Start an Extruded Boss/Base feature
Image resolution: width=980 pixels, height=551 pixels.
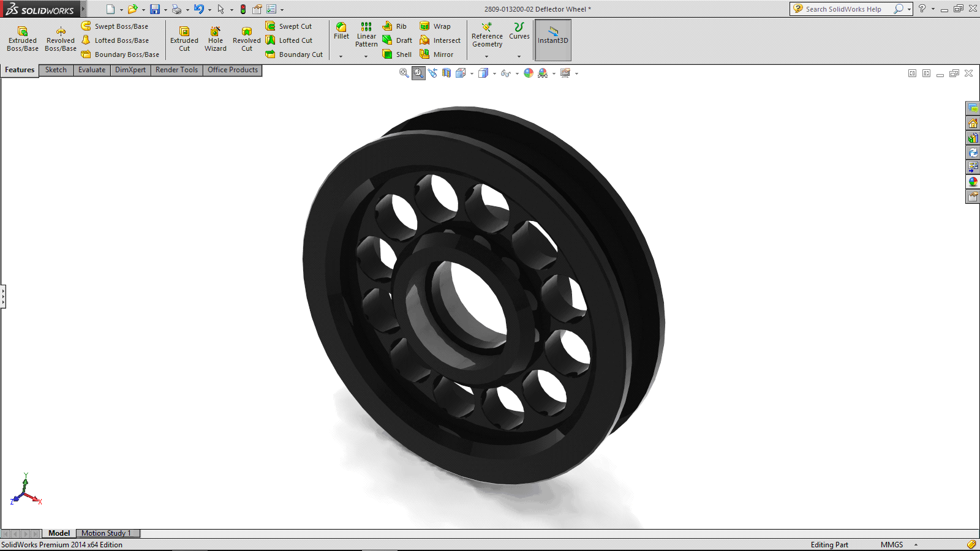coord(23,39)
